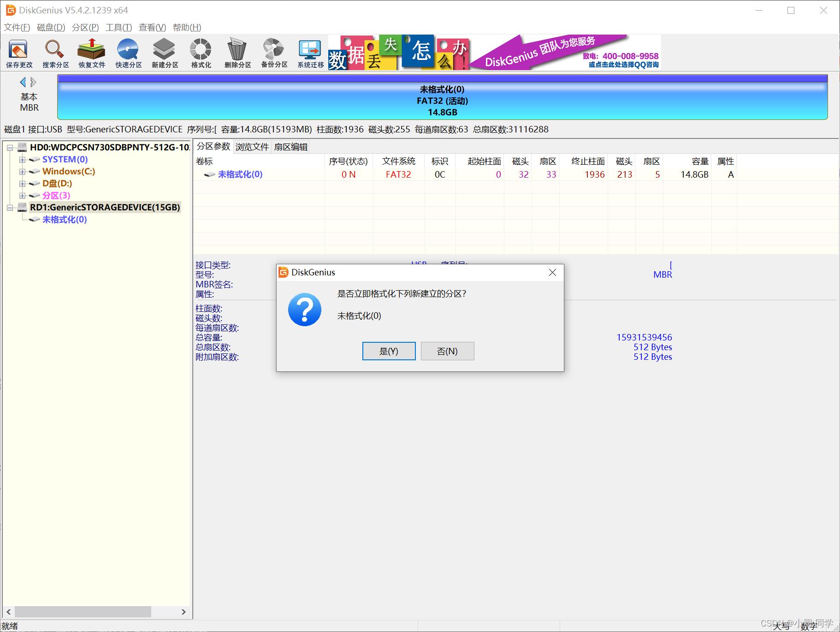
Task: Open Backup Partition (备份分区) tool
Action: [274, 53]
